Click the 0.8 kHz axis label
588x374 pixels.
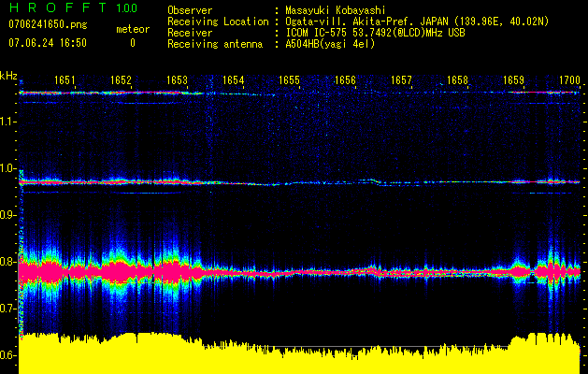click(8, 262)
